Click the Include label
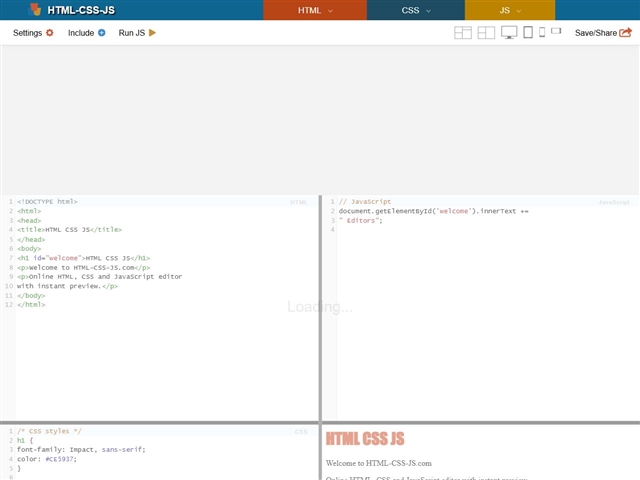Image resolution: width=640 pixels, height=480 pixels. click(81, 33)
